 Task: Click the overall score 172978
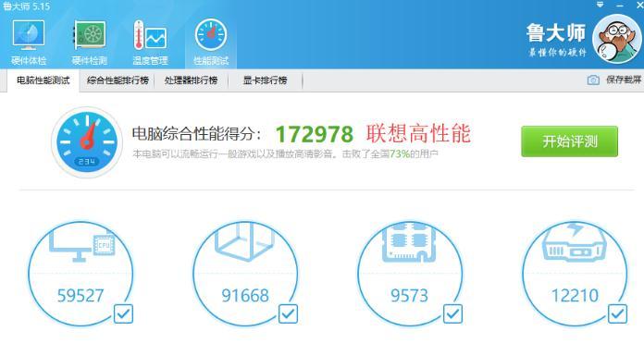click(x=315, y=134)
